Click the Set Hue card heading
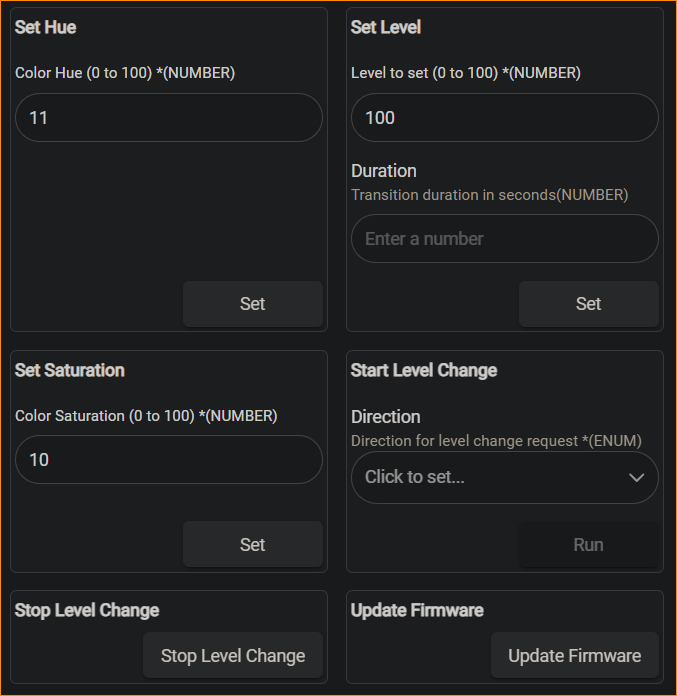Screen dimensions: 677x696 (x=46, y=28)
